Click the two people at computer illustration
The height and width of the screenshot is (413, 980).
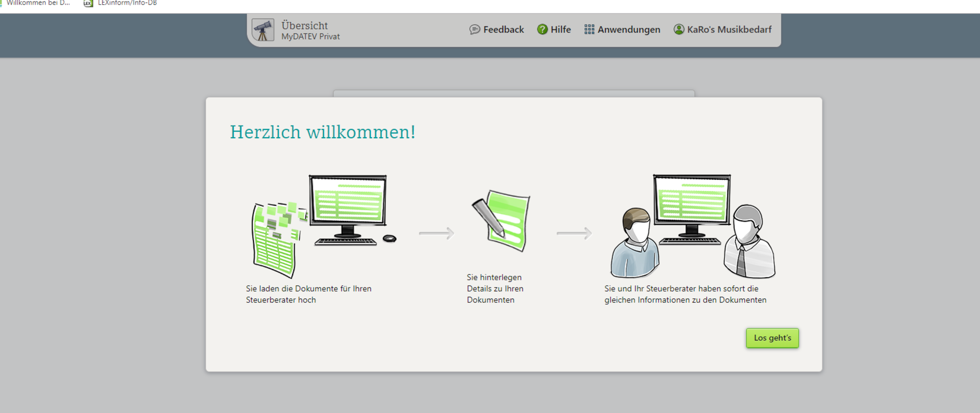click(693, 226)
